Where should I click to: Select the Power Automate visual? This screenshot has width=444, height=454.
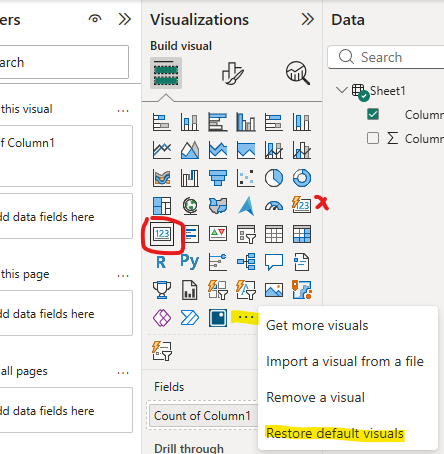pyautogui.click(x=190, y=318)
